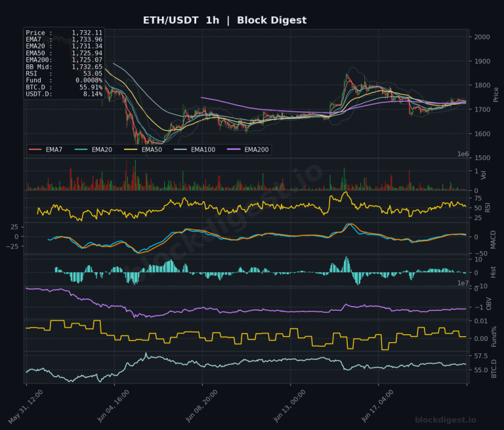Click the teal EMA20 legend swatch
504x430 pixels.
coord(81,149)
